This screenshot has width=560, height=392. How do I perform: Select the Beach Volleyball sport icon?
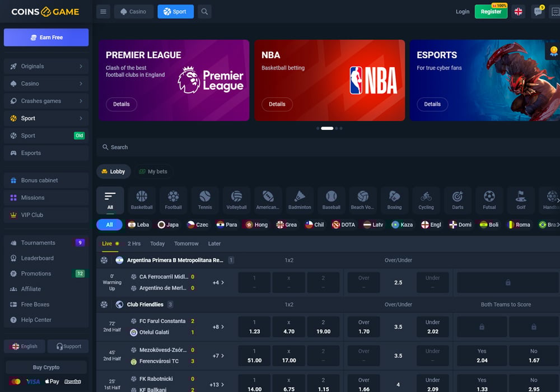click(x=363, y=200)
